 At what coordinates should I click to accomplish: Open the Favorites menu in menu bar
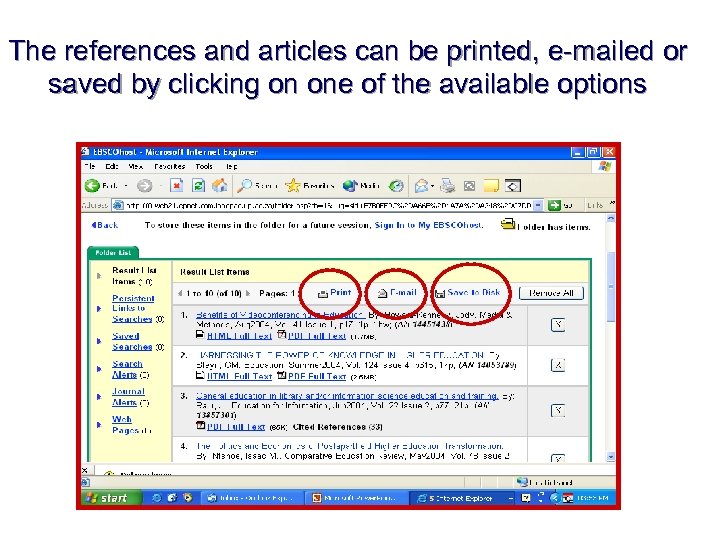(x=169, y=166)
